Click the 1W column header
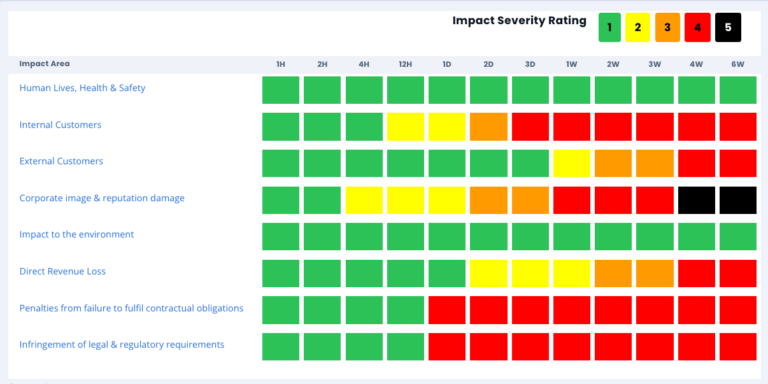The height and width of the screenshot is (384, 768). click(x=572, y=64)
